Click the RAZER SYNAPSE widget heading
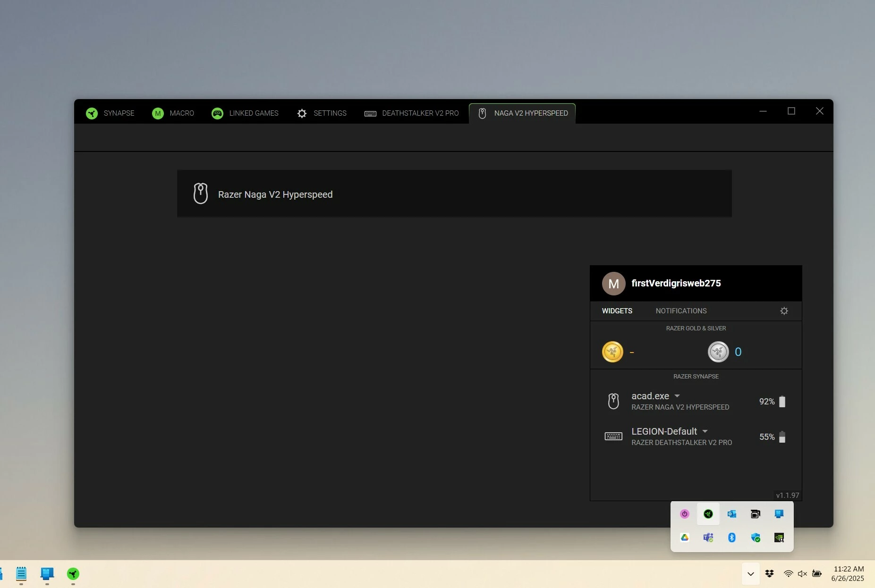This screenshot has height=588, width=875. pos(696,377)
